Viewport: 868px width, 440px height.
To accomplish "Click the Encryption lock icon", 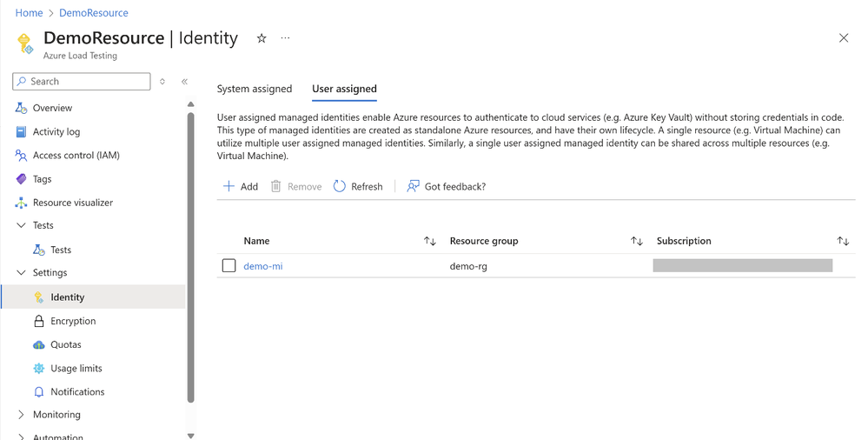I will point(39,321).
